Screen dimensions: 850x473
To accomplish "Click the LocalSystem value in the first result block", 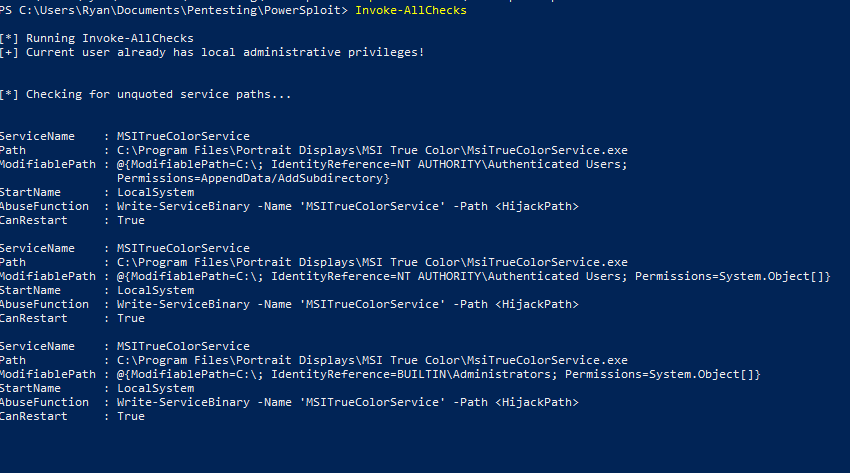I will coord(155,192).
